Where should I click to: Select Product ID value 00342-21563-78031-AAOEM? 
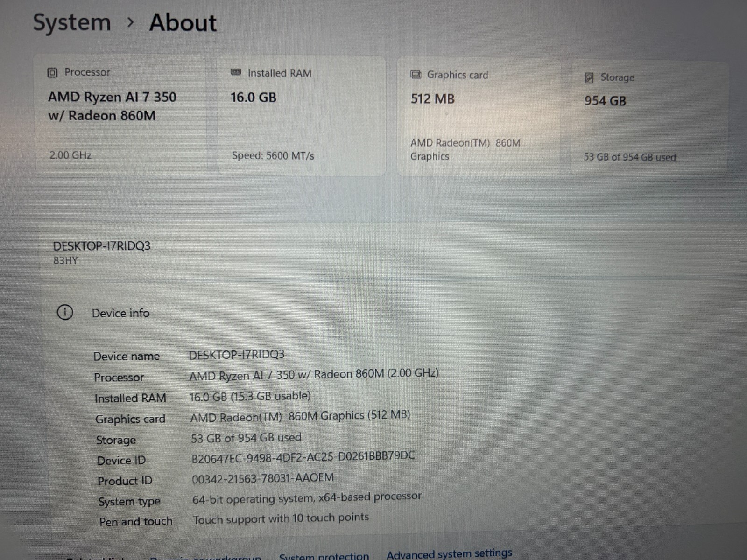coord(263,479)
